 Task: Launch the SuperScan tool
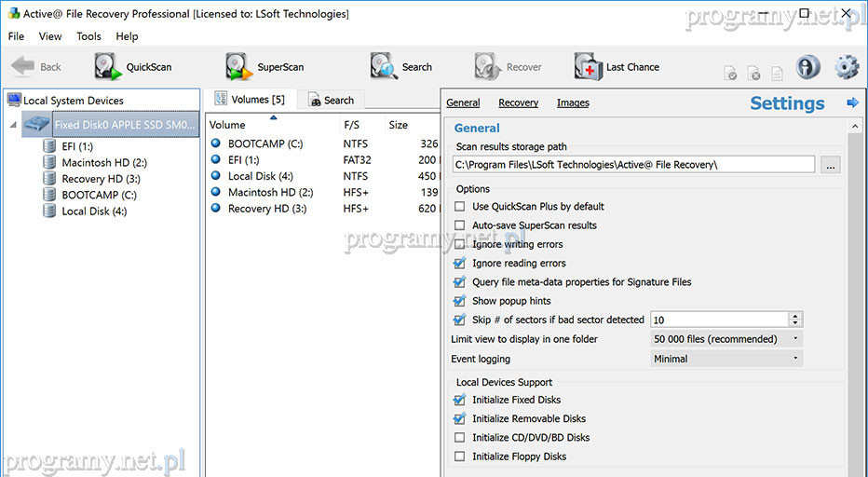pos(265,67)
